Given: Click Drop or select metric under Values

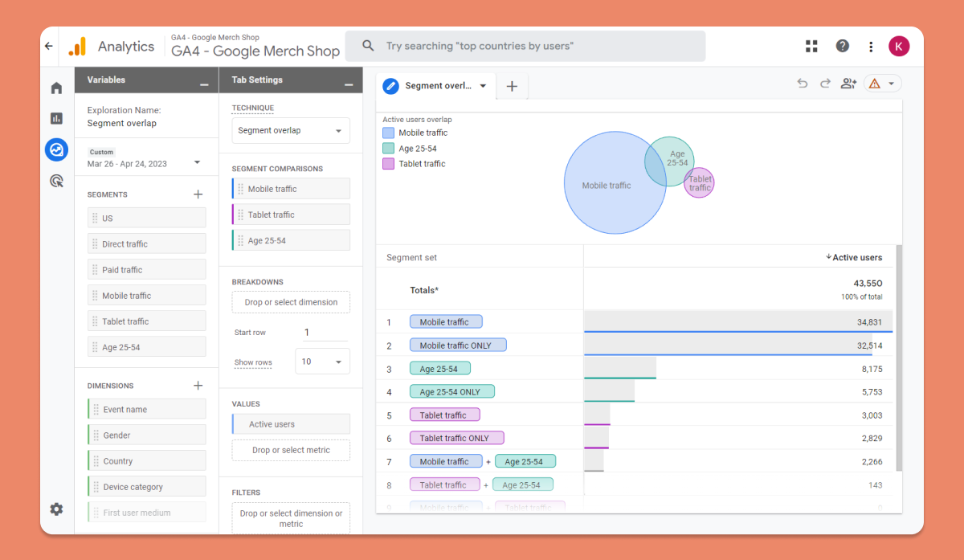Looking at the screenshot, I should coord(291,450).
